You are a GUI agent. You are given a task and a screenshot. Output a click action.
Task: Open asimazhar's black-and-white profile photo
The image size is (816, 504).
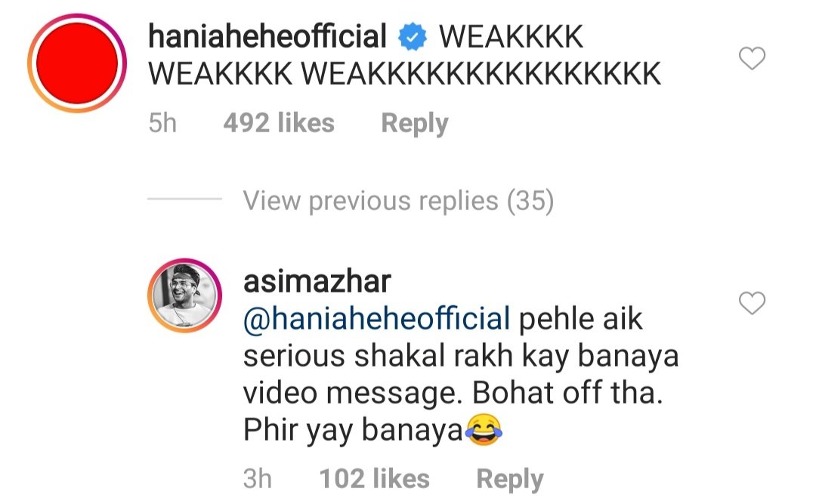tap(185, 295)
